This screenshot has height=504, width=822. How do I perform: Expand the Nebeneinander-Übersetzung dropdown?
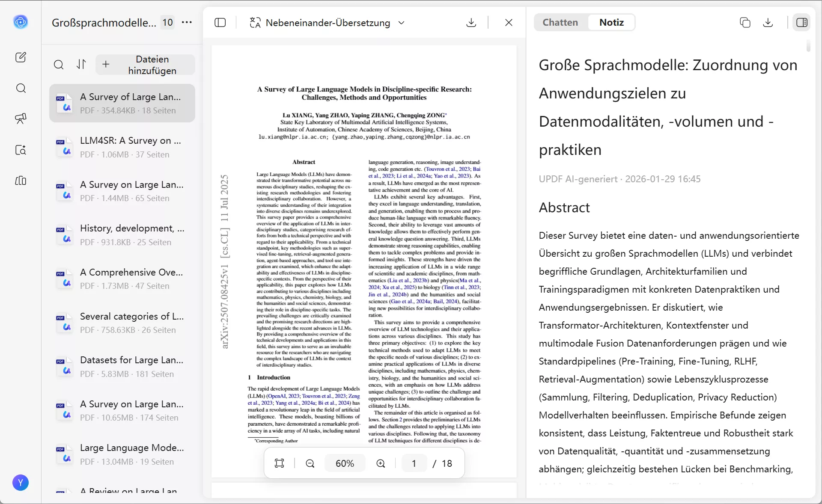coord(401,23)
